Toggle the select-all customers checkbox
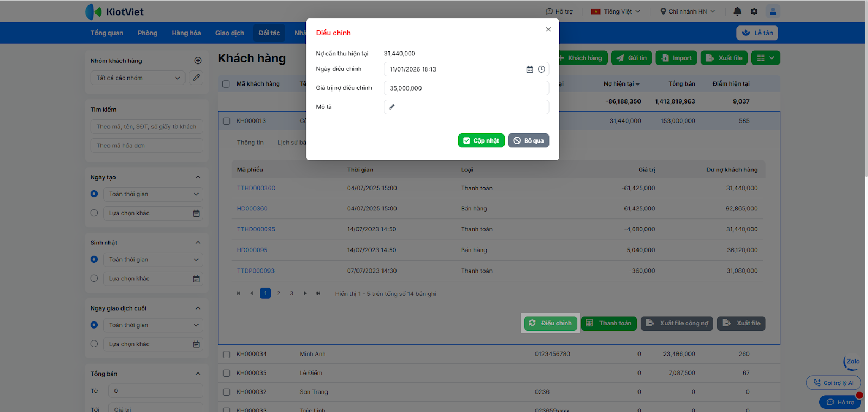Screen dimensions: 868x412 [x=226, y=84]
